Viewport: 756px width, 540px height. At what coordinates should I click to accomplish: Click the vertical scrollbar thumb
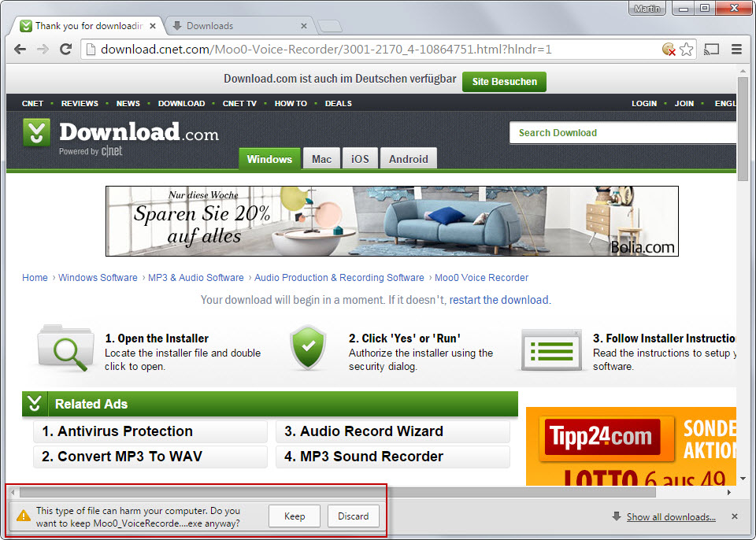tap(743, 128)
